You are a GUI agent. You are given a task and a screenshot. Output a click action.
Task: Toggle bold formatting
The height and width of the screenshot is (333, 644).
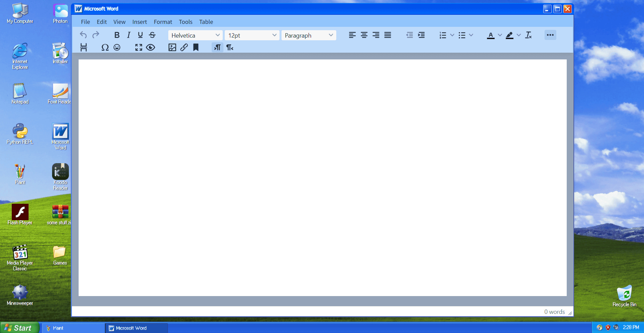click(x=117, y=35)
